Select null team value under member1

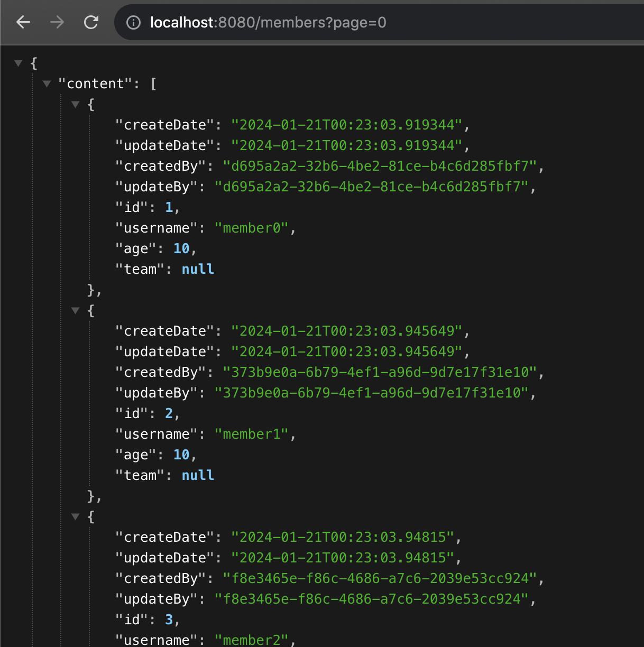click(x=198, y=475)
